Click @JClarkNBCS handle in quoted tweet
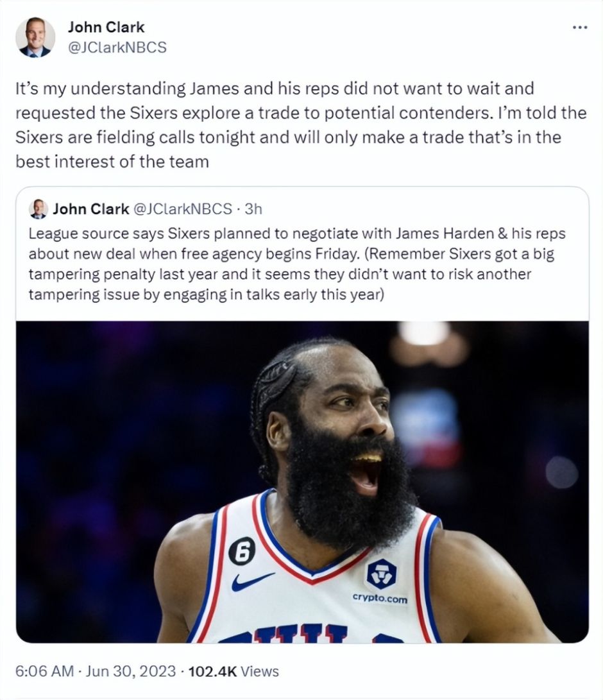Screen dimensions: 603x700 [x=183, y=209]
